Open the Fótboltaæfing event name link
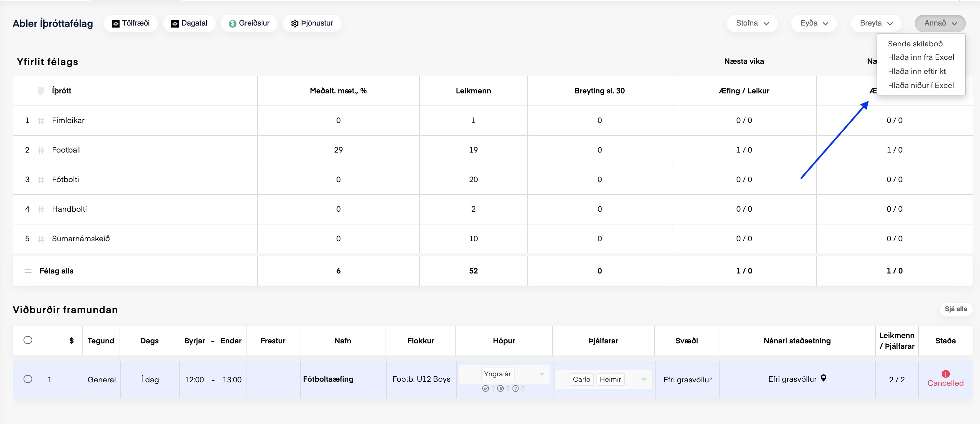The image size is (980, 424). pyautogui.click(x=328, y=379)
